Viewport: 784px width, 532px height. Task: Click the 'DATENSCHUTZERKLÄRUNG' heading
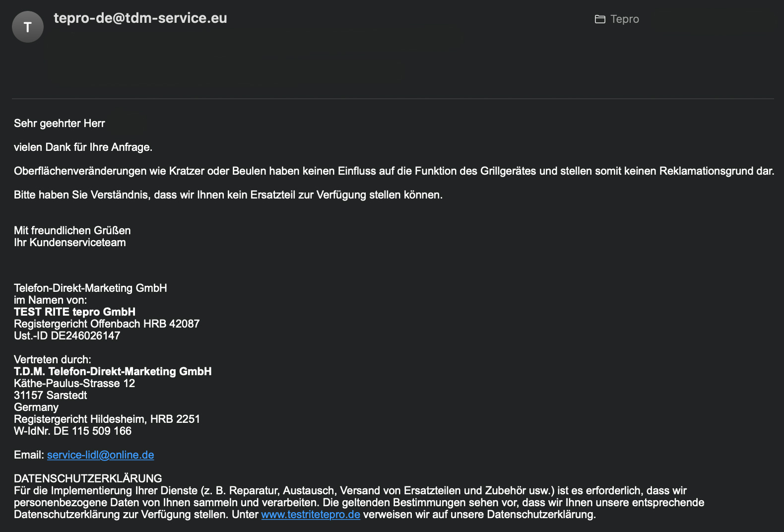88,478
